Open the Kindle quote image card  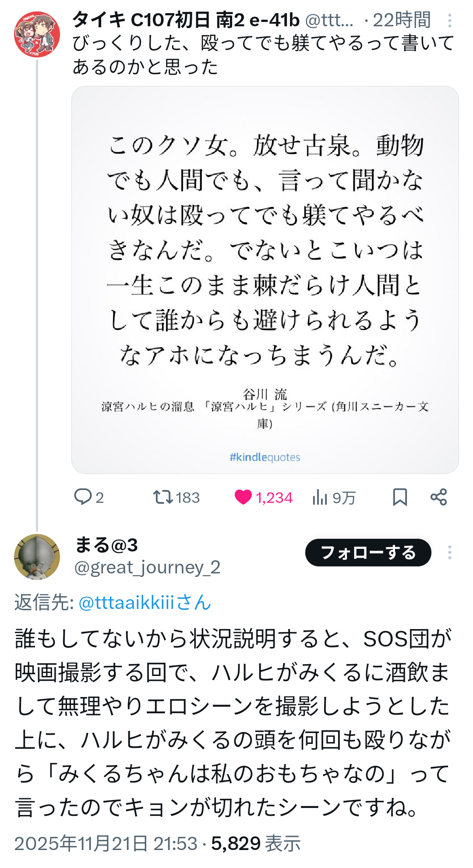tap(265, 280)
